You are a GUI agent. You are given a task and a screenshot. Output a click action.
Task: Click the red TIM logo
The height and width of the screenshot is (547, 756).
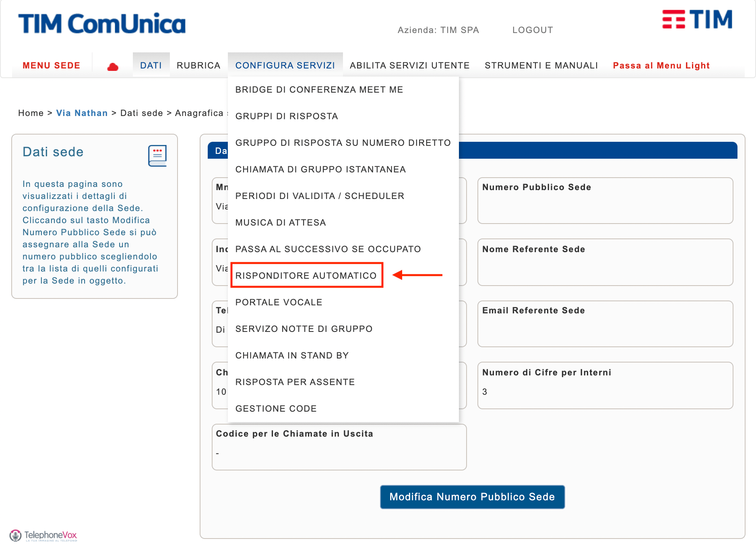(697, 19)
